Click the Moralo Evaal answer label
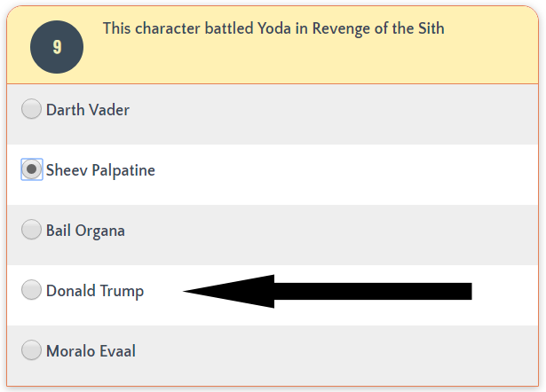Screen dimensions: 546x392 click(91, 351)
